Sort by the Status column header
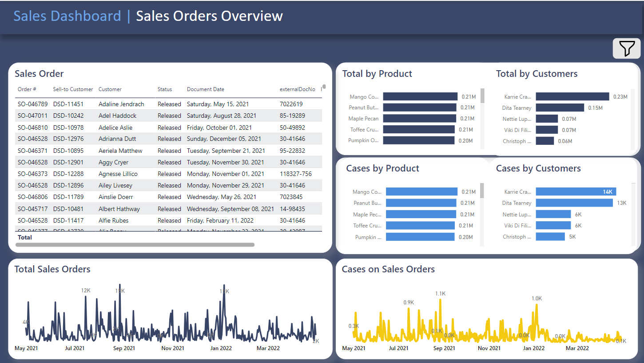The image size is (644, 363). pyautogui.click(x=165, y=89)
